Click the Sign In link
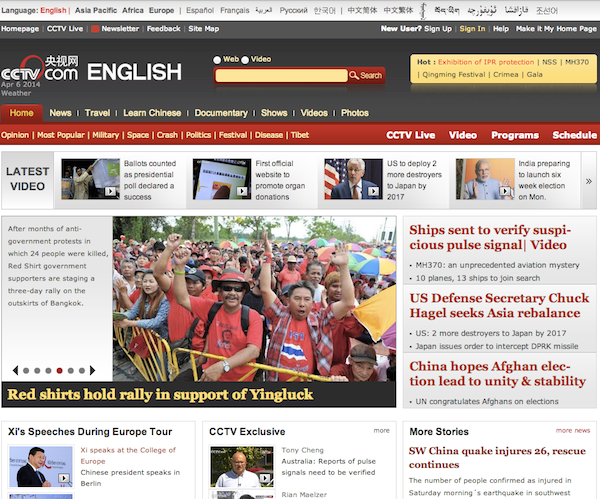The height and width of the screenshot is (499, 600). click(472, 29)
